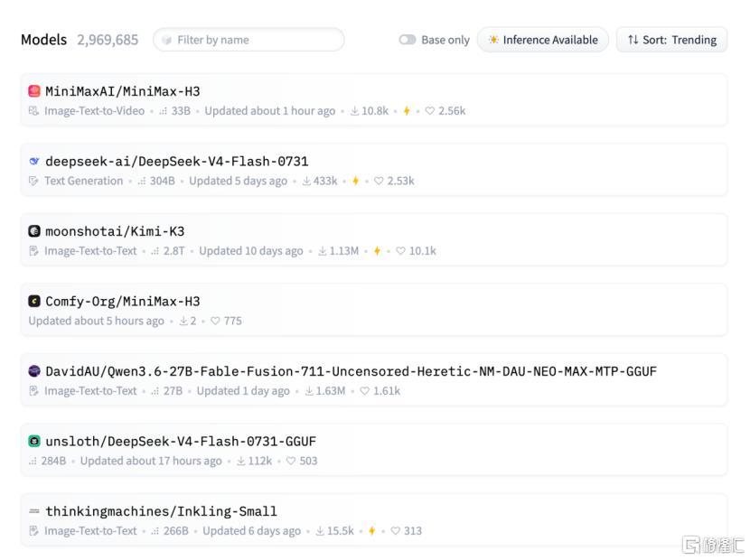Click the Filter by name field
The image size is (750, 560).
(248, 40)
